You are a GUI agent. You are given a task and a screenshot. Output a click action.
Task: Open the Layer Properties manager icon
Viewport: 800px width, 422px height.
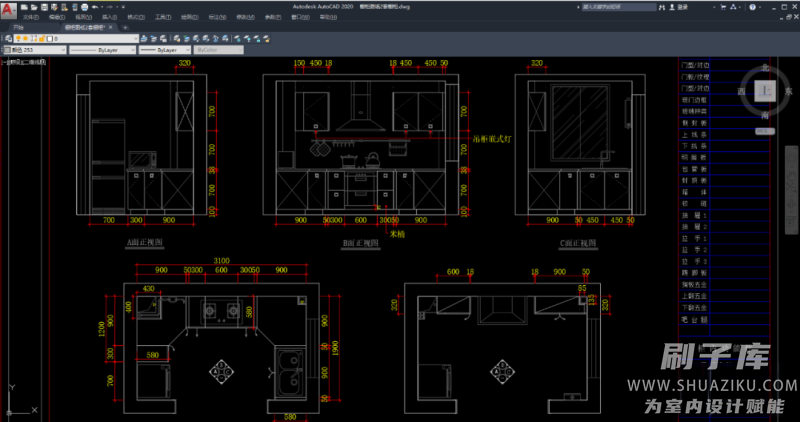click(7, 39)
